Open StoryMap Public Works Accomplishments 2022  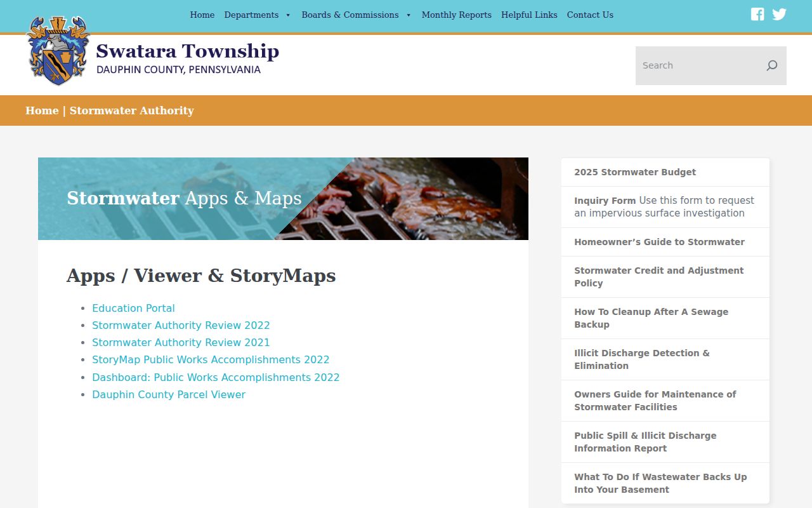click(x=211, y=359)
